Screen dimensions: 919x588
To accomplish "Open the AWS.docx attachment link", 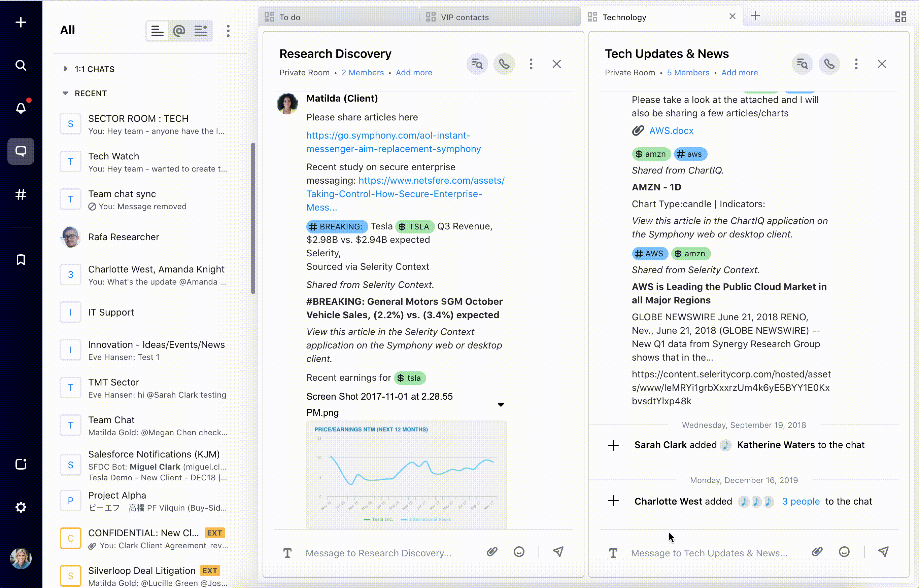I will click(671, 131).
